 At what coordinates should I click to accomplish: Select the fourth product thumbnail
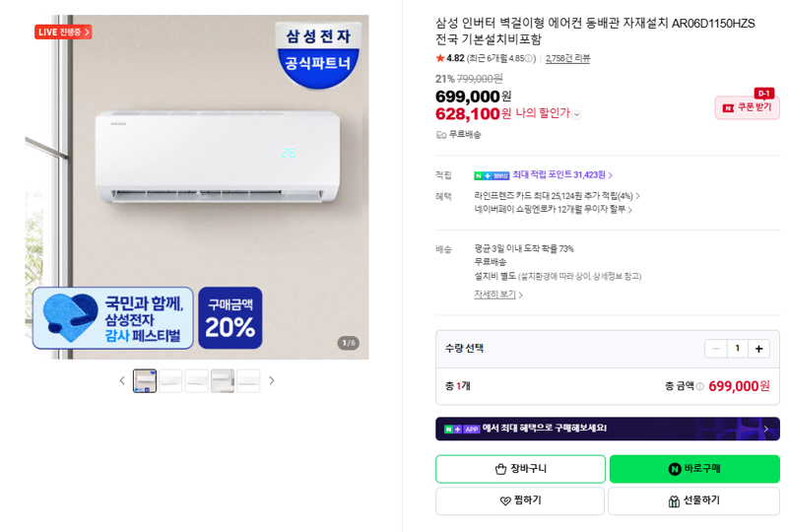(223, 380)
